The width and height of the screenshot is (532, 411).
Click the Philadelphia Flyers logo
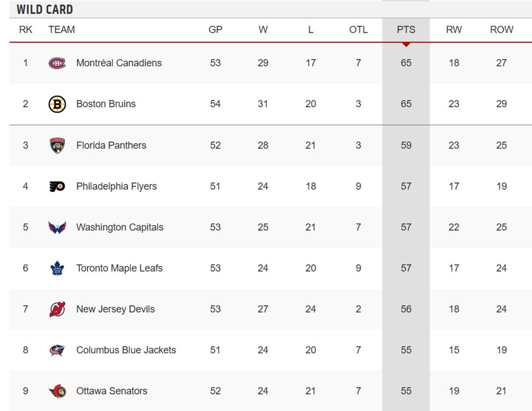tap(57, 185)
